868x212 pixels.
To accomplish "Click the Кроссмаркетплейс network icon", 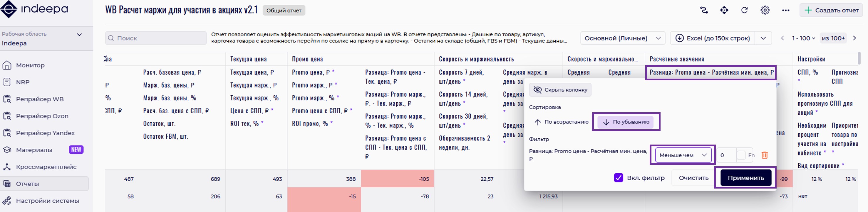I will tap(7, 167).
